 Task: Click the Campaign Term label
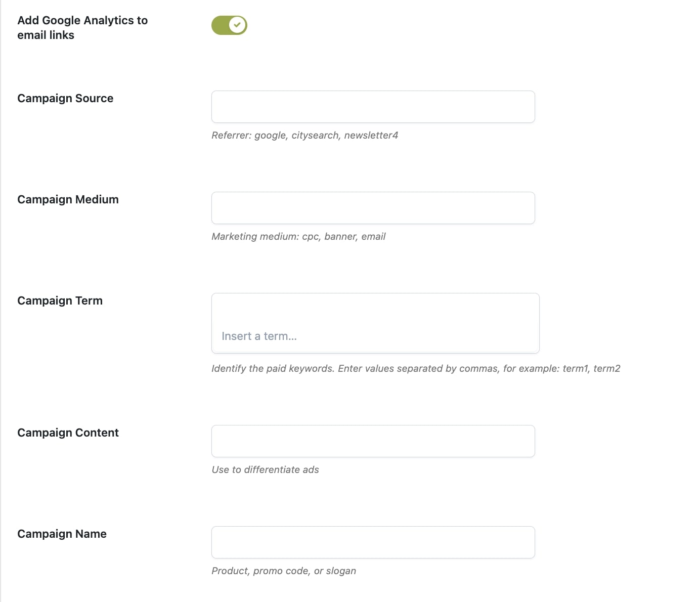pos(60,300)
